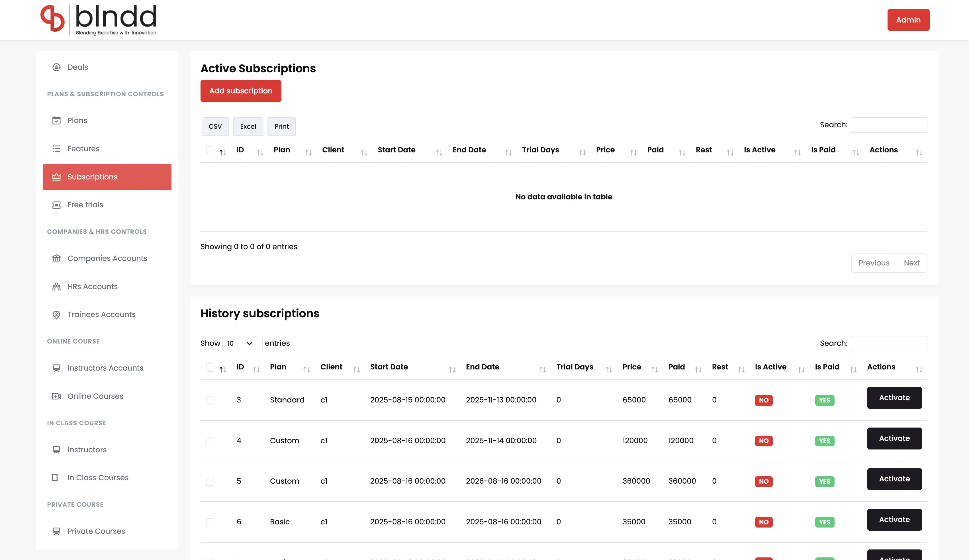Click the In Class Instructors icon

point(56,449)
